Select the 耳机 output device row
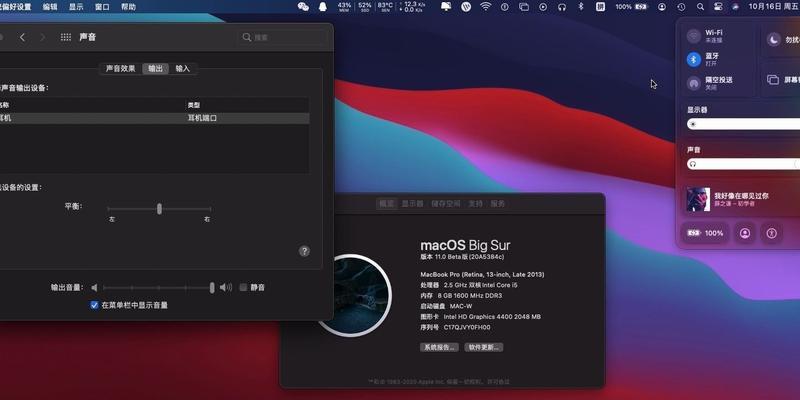The width and height of the screenshot is (800, 400). pos(154,118)
